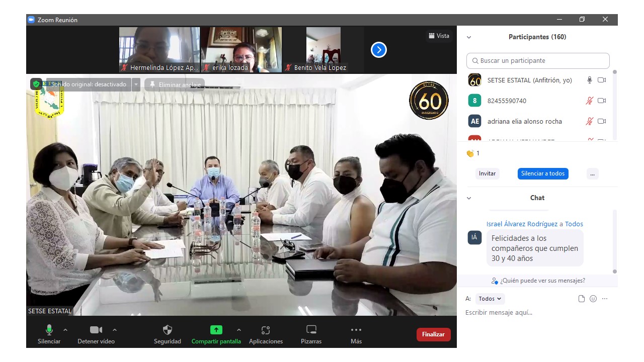This screenshot has height=362, width=644.
Task: Open share options arrow beside Compartir pantalla
Action: point(239,330)
